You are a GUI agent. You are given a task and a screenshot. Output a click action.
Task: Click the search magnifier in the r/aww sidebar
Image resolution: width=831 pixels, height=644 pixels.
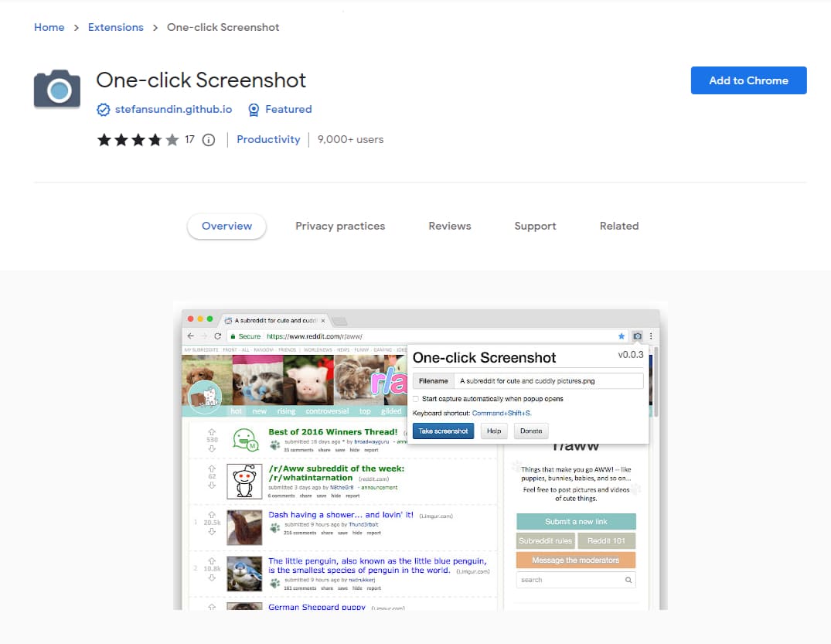(628, 580)
